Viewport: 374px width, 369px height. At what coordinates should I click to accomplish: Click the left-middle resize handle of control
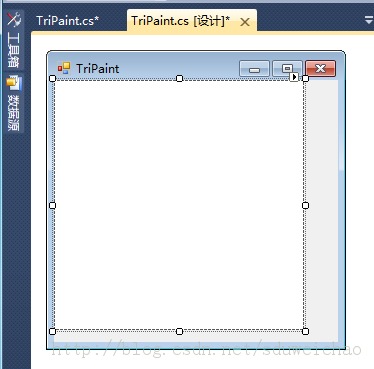52,205
